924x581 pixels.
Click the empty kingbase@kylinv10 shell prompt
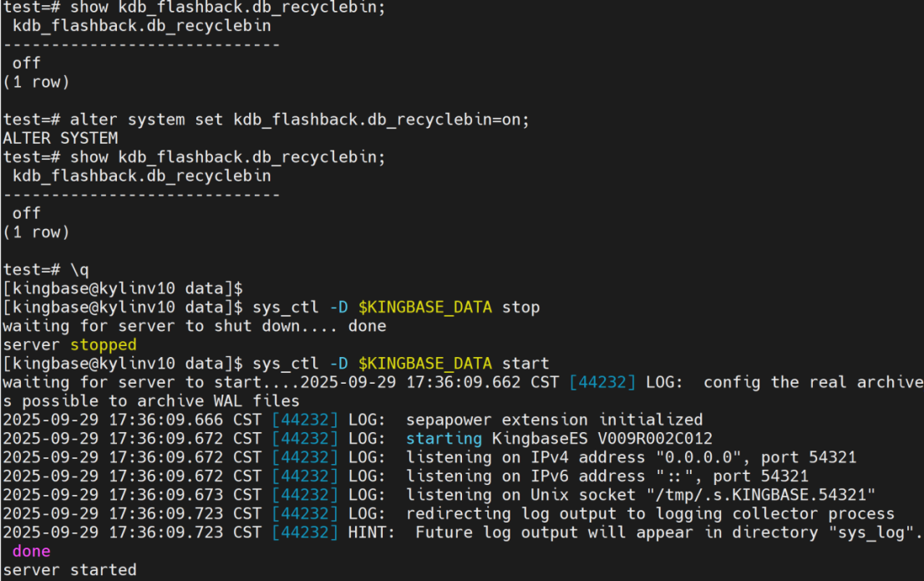pyautogui.click(x=122, y=288)
